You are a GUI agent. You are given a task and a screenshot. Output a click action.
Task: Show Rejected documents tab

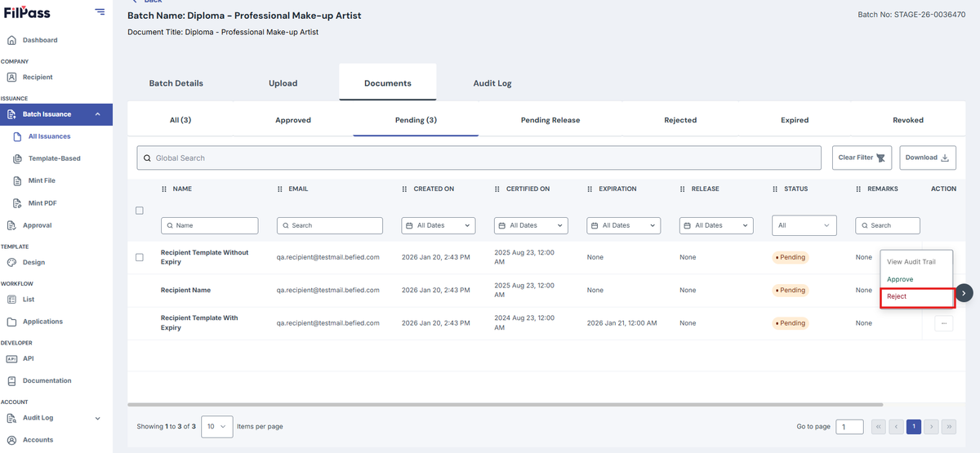[x=680, y=120]
